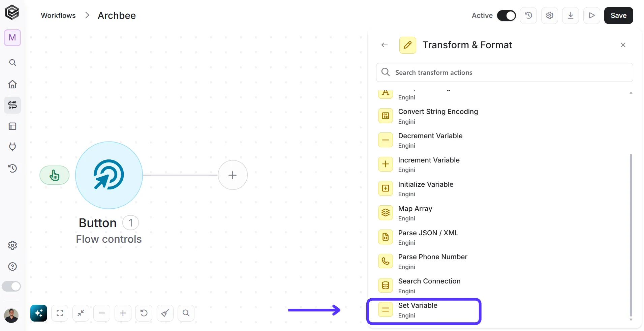Open run history in the sidebar
The image size is (644, 331).
pos(12,168)
